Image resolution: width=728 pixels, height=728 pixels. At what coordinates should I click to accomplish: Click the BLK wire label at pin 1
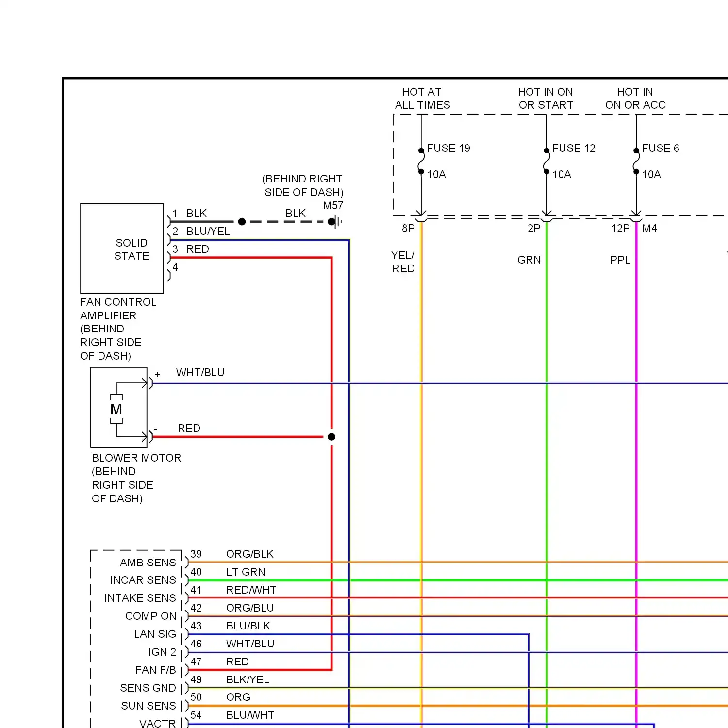197,214
